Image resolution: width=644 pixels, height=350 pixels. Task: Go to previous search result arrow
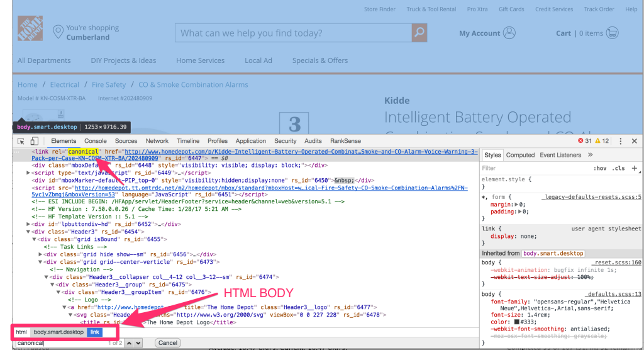click(129, 343)
